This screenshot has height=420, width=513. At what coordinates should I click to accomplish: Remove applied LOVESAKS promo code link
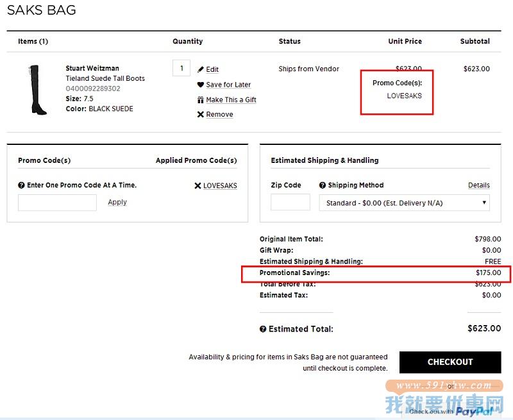pyautogui.click(x=220, y=186)
